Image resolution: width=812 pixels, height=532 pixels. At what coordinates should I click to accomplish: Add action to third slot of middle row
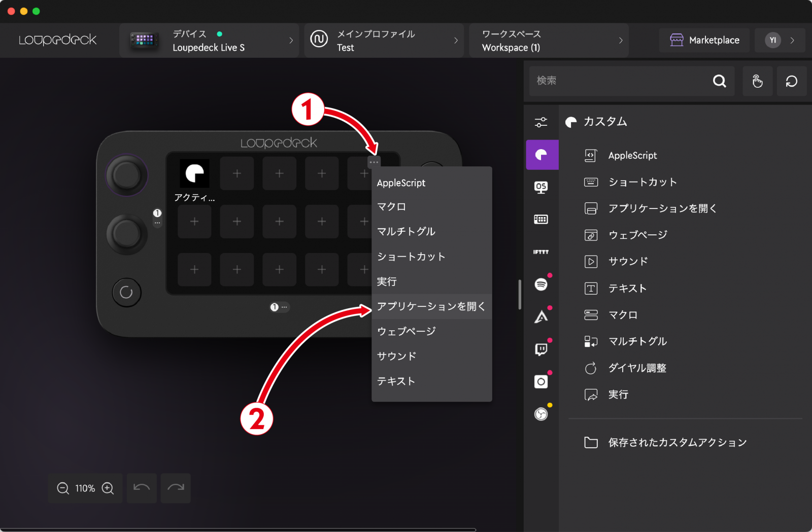click(x=279, y=222)
